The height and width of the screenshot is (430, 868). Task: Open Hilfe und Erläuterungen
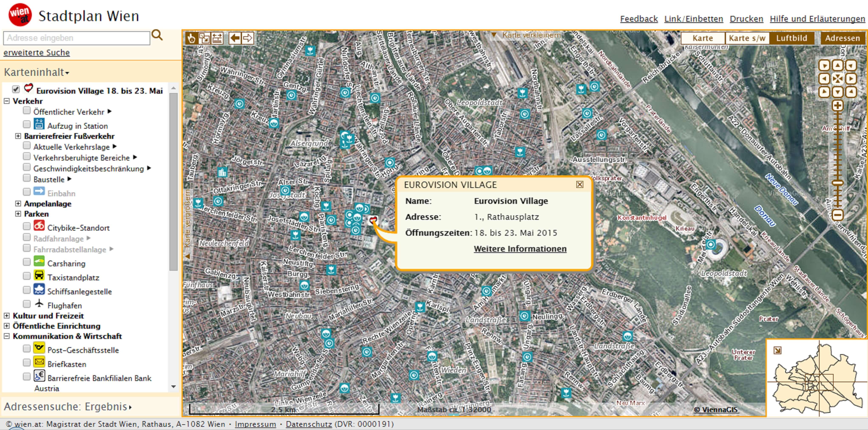click(x=817, y=19)
